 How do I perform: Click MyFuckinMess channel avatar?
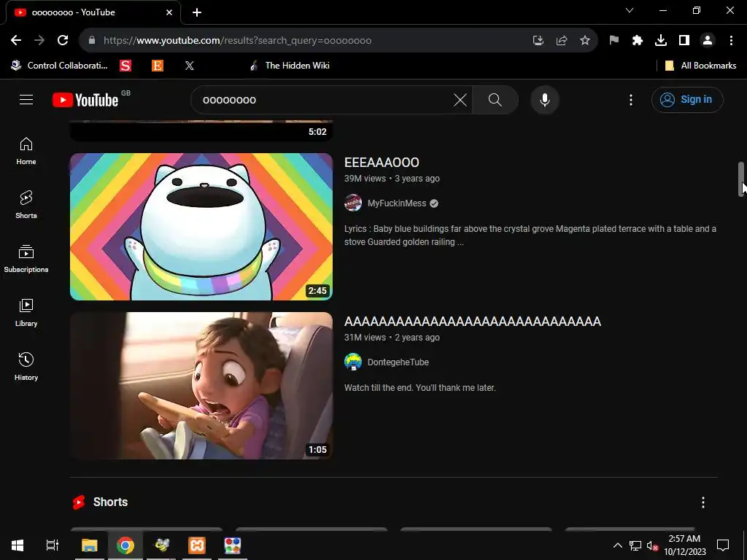tap(353, 203)
